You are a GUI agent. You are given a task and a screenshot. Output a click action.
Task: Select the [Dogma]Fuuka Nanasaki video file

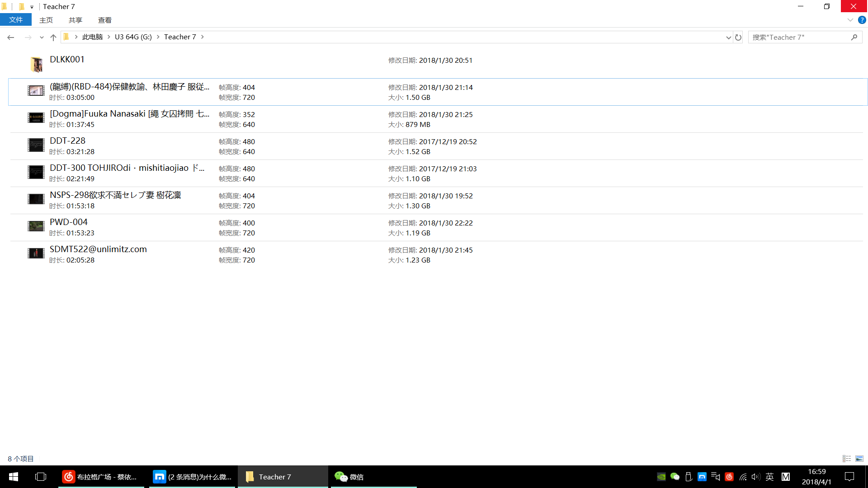pyautogui.click(x=437, y=119)
